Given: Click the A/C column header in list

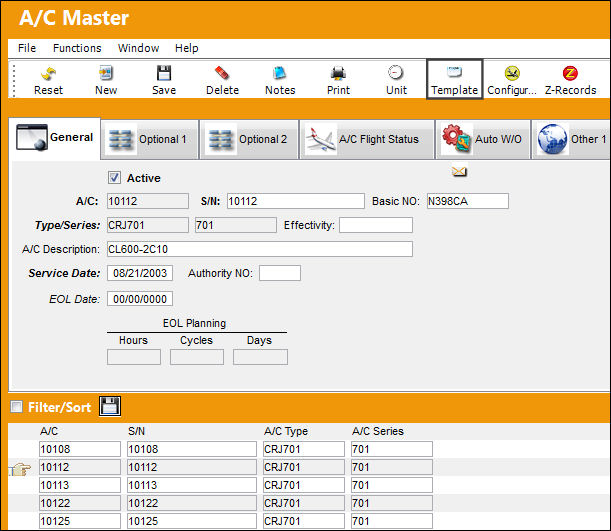Looking at the screenshot, I should pyautogui.click(x=49, y=431).
